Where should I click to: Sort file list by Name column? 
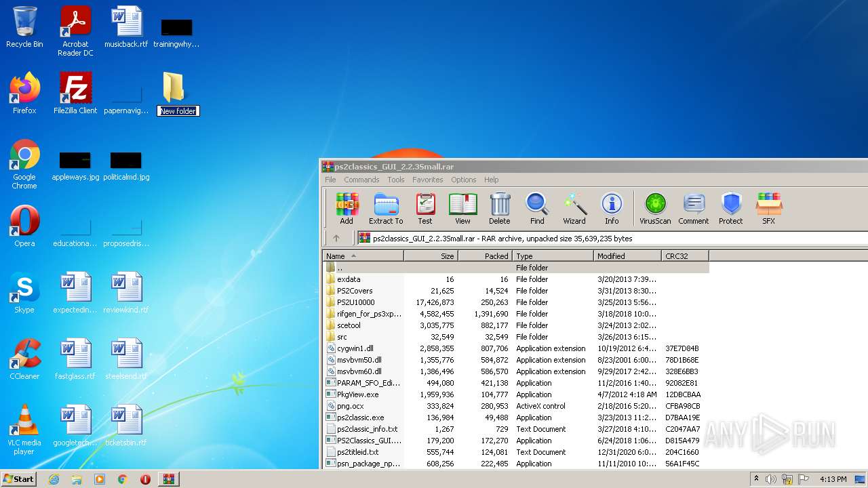coord(363,256)
